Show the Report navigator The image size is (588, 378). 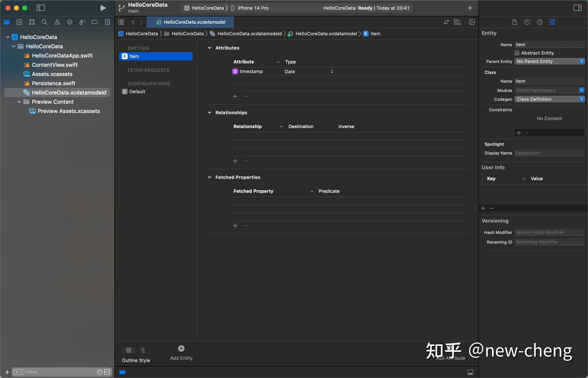[108, 22]
